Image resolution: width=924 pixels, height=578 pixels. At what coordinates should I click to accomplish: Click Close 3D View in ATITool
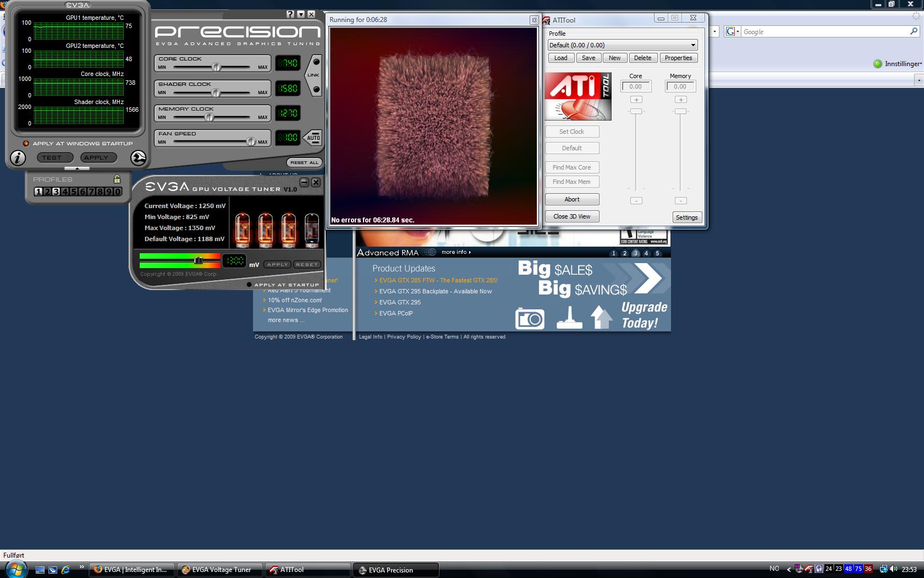(572, 216)
